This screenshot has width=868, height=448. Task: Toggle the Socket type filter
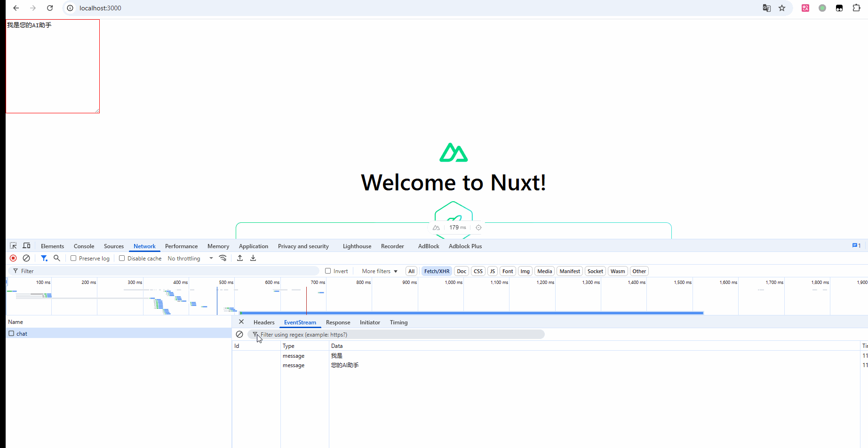pos(595,271)
